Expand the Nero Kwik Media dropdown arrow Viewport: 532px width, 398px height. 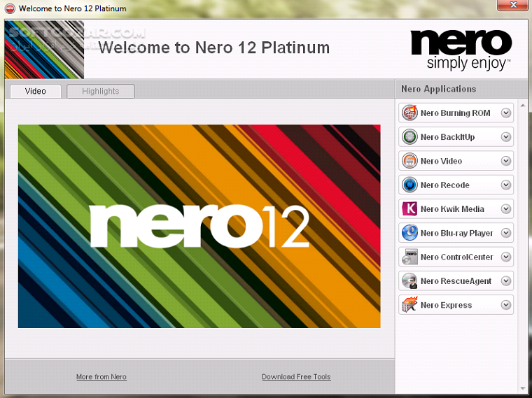point(506,209)
